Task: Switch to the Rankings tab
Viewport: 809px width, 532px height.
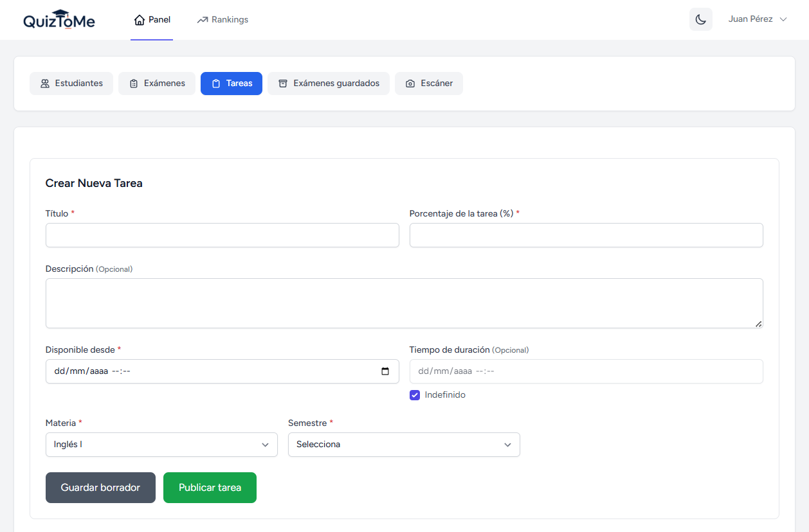Action: click(x=222, y=19)
